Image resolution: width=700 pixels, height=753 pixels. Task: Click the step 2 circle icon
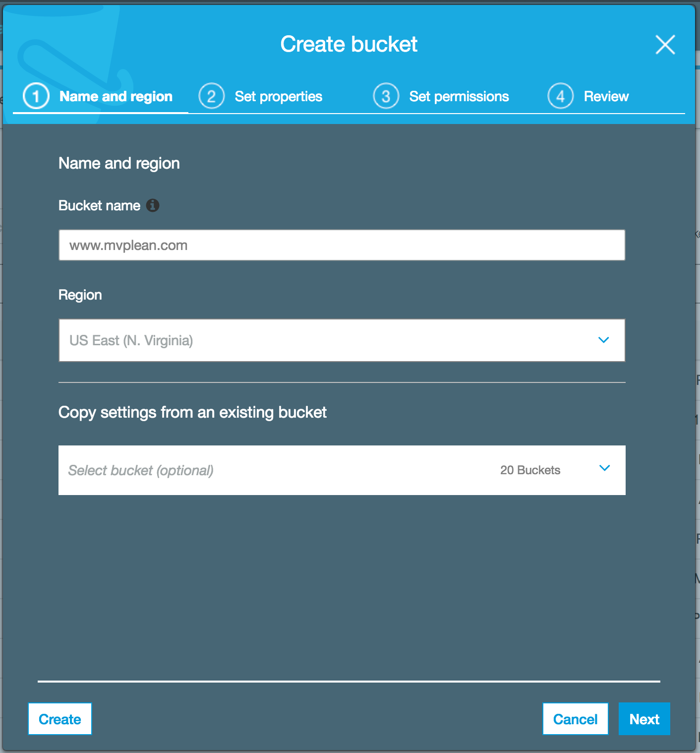click(212, 96)
